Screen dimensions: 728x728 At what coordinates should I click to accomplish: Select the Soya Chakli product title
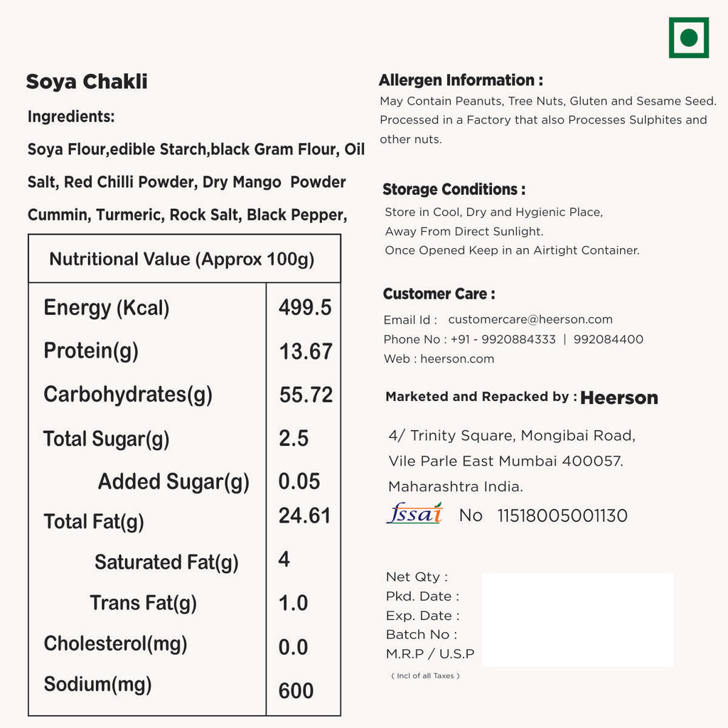[87, 82]
